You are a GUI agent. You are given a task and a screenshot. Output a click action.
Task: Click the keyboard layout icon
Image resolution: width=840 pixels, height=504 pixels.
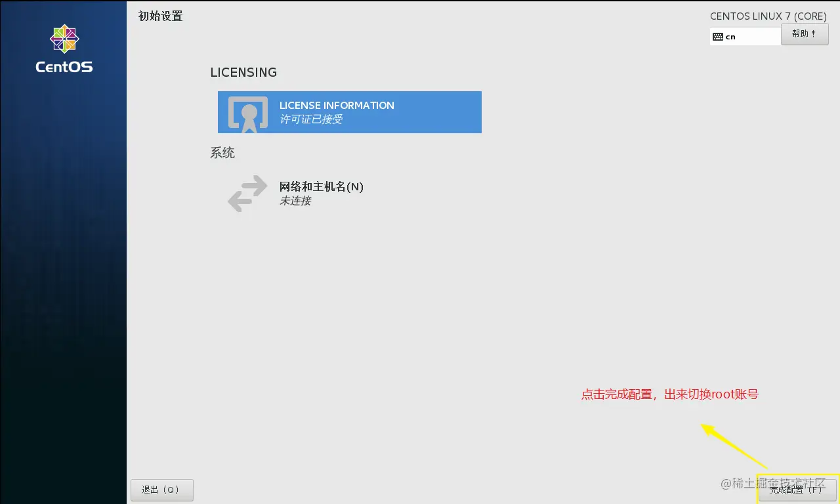717,37
